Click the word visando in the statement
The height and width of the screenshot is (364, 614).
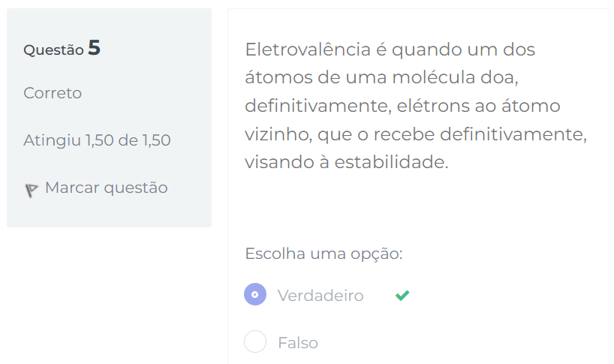click(273, 162)
